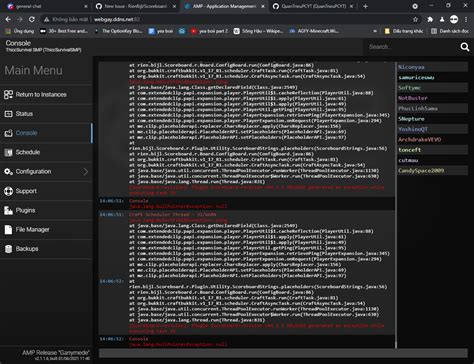Open Ứng dụng apps bookmark
Image resolution: width=474 pixels, height=364 pixels.
click(x=20, y=31)
